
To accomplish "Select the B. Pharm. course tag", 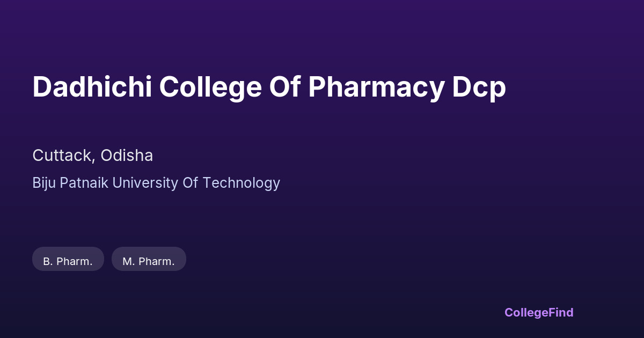I will coord(68,259).
